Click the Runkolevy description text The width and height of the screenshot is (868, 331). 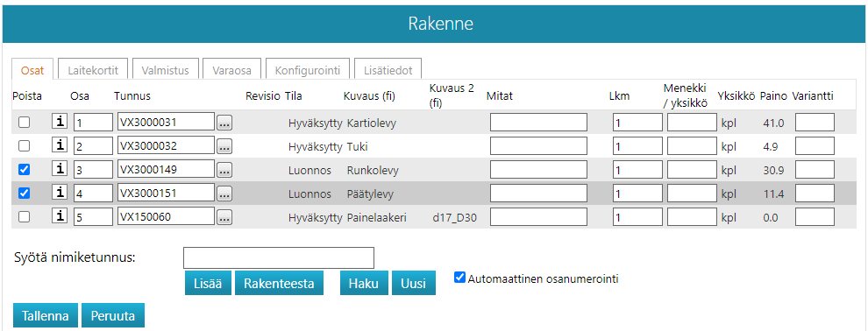(x=373, y=171)
